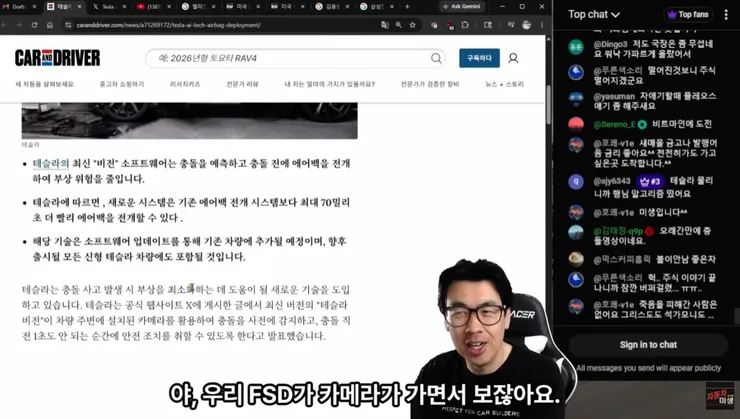
Task: Click the Car and Driver search magnifier icon
Action: tap(436, 58)
